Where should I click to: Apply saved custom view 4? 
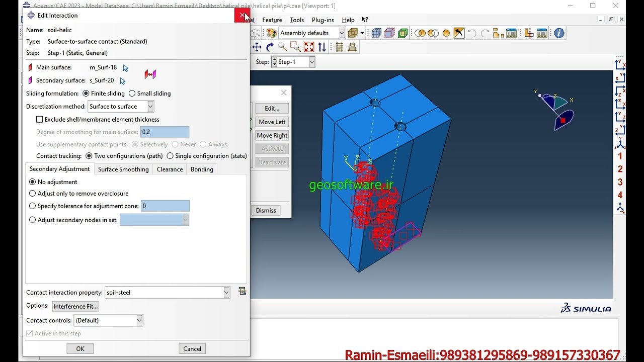[x=620, y=195]
